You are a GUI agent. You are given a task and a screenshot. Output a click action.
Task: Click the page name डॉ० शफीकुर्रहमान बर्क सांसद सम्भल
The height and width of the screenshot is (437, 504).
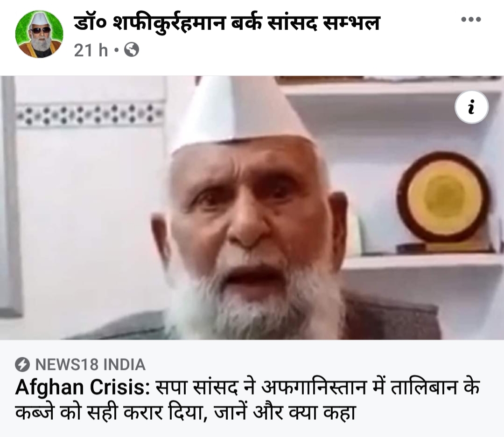point(227,23)
